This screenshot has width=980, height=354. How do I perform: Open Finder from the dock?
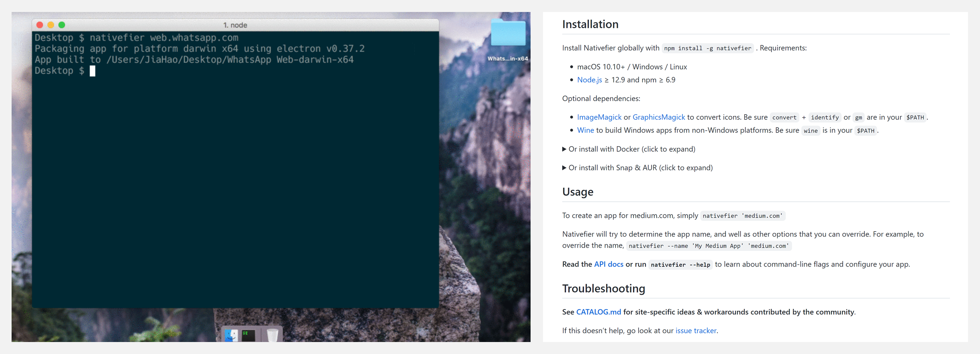pyautogui.click(x=231, y=335)
